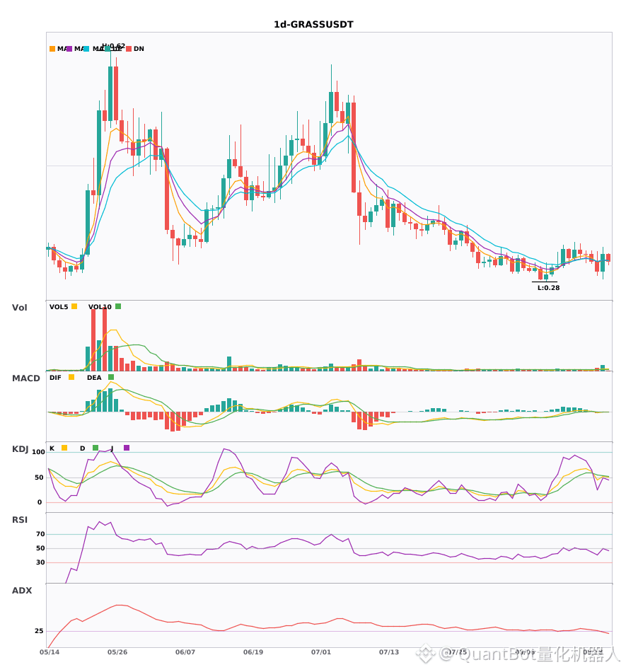Click the RSI 70 axis value
626x672 pixels.
(x=40, y=534)
